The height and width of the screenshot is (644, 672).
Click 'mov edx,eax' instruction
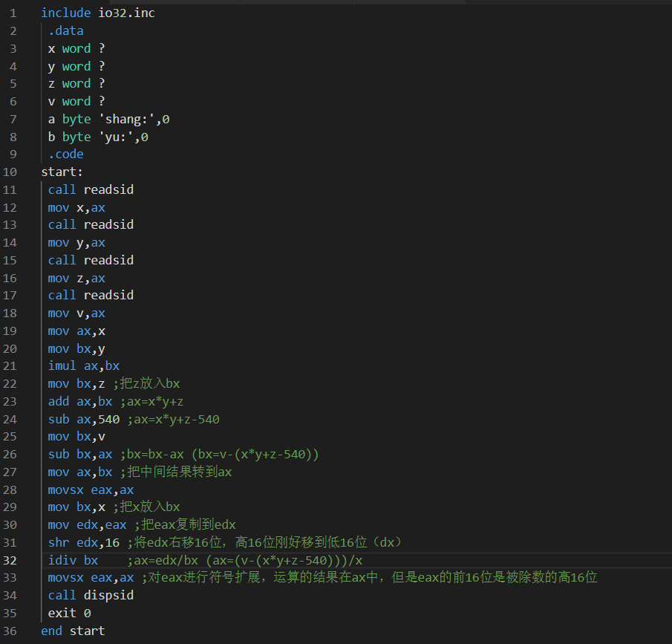pyautogui.click(x=87, y=525)
